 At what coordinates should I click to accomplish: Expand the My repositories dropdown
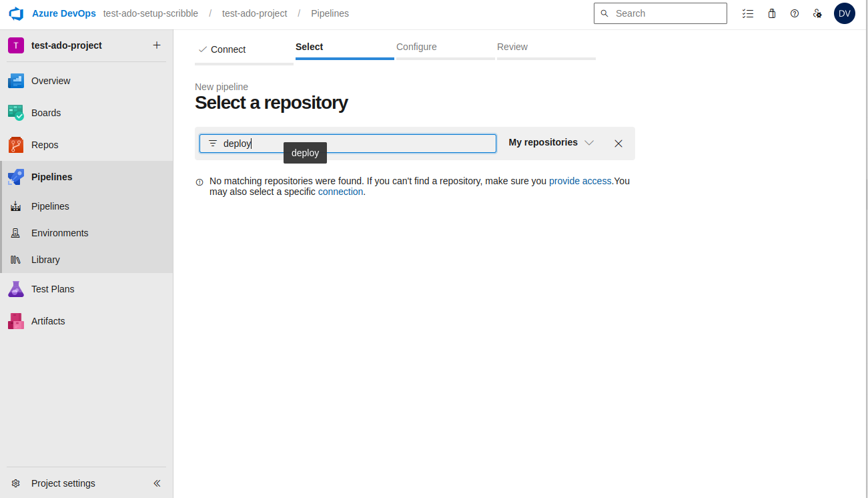(x=551, y=142)
